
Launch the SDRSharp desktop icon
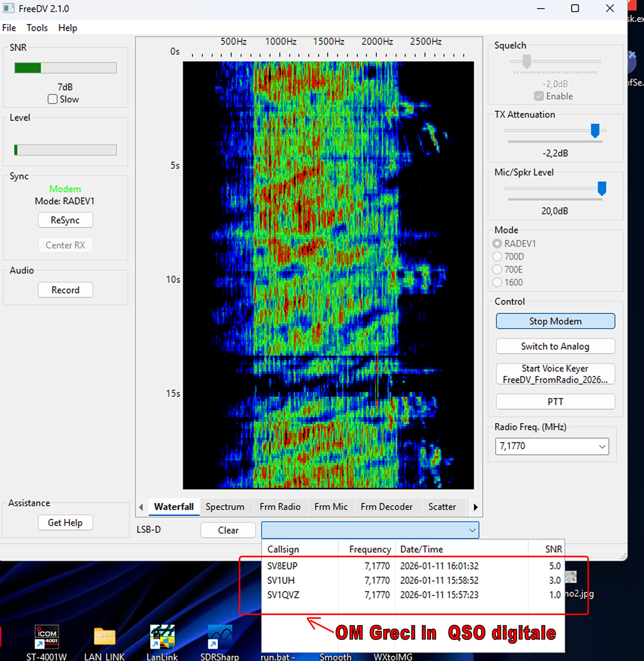220,638
